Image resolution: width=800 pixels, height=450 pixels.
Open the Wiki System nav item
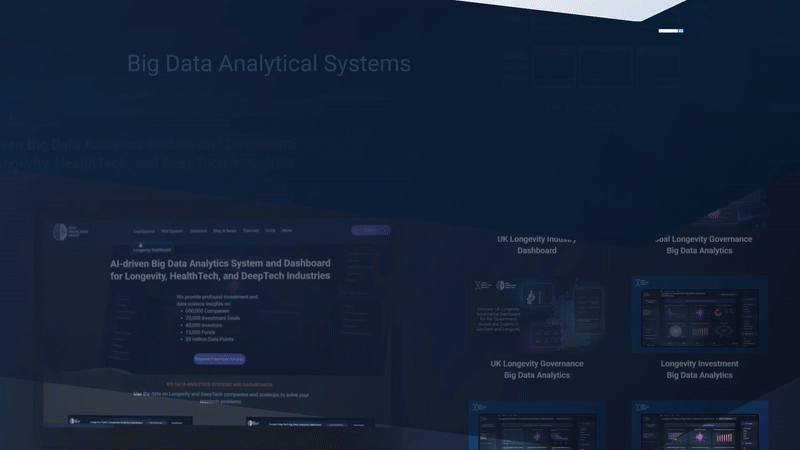(172, 231)
